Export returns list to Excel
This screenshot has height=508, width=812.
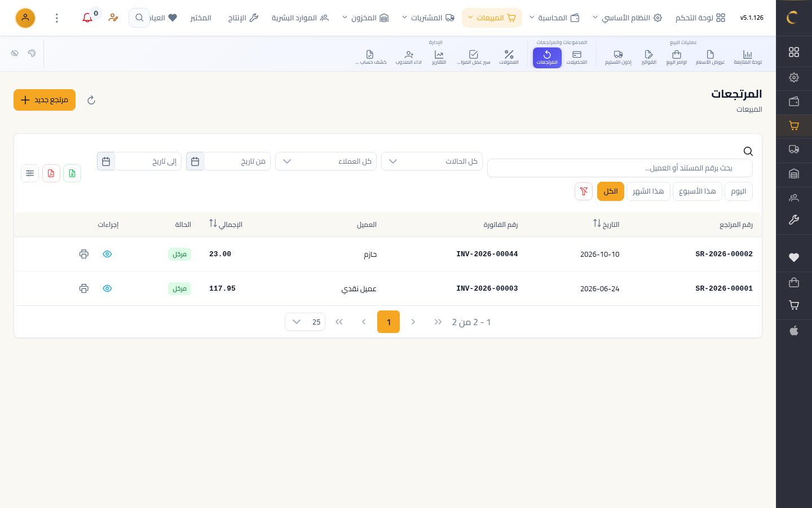(72, 173)
